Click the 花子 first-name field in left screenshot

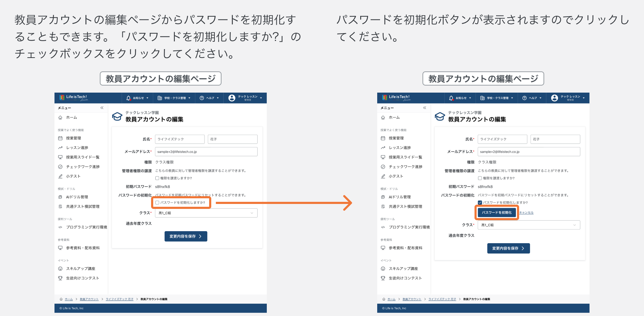[x=232, y=139]
